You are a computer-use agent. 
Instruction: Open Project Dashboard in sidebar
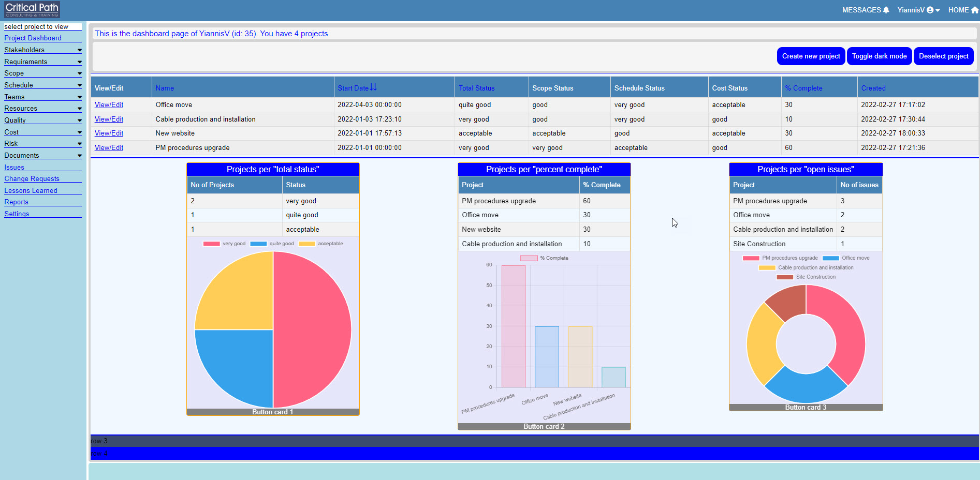pyautogui.click(x=33, y=38)
